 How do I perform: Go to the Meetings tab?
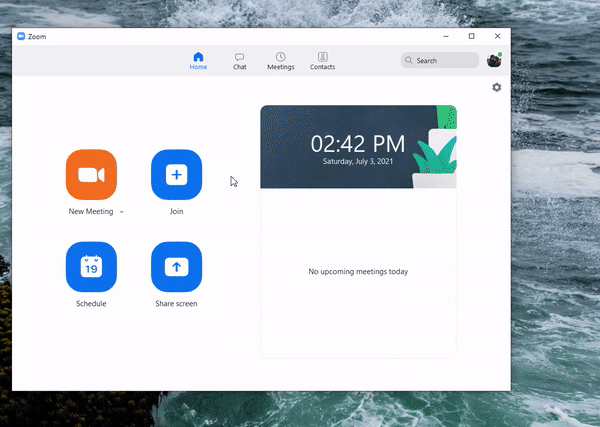[x=281, y=61]
